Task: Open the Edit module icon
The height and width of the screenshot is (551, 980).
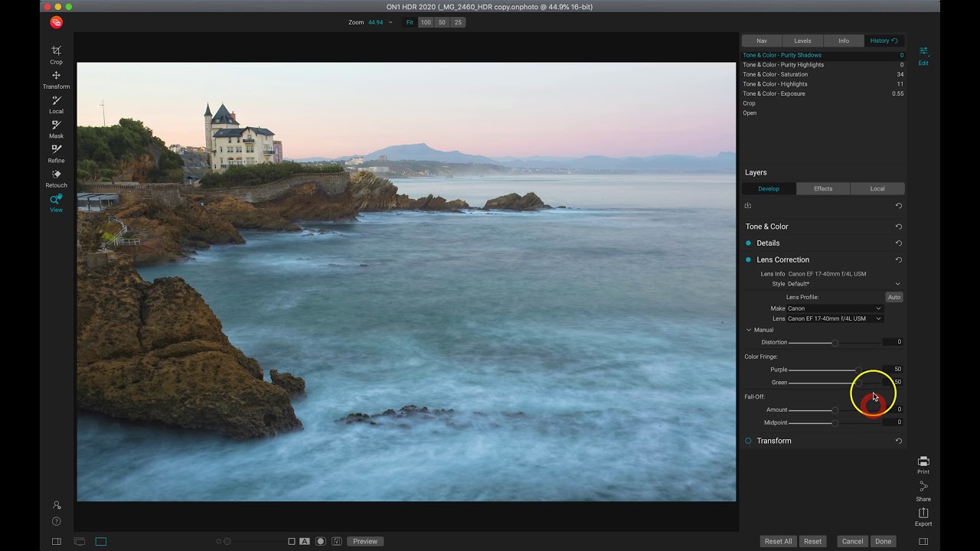Action: [x=923, y=56]
